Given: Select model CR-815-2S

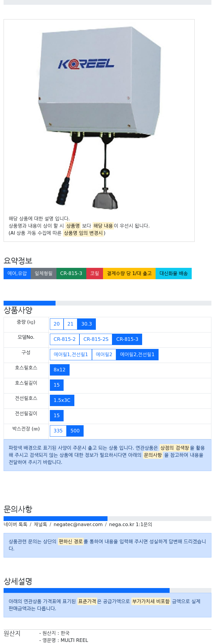Looking at the screenshot, I should pyautogui.click(x=96, y=339).
